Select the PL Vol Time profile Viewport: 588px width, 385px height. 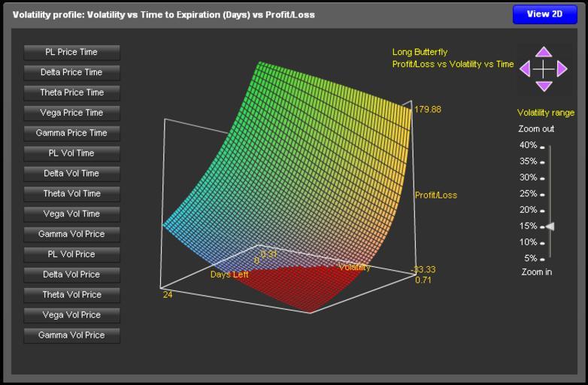(71, 153)
